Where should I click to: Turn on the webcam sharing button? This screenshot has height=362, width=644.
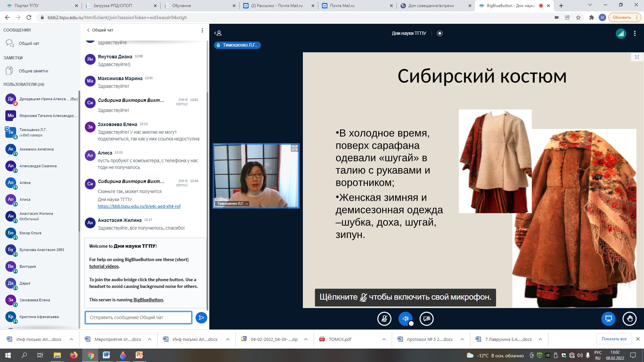[427, 318]
